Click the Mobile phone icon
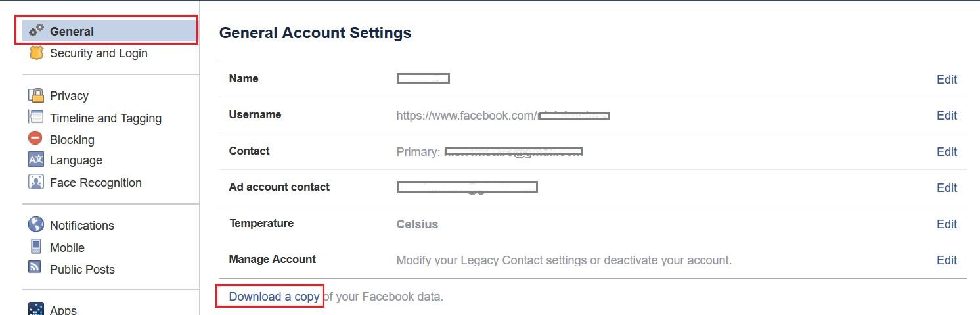This screenshot has width=980, height=315. click(x=36, y=247)
